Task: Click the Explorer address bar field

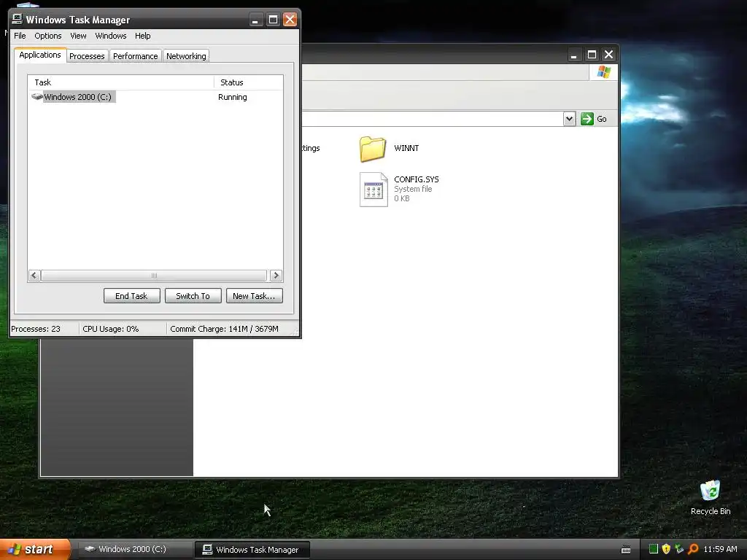Action: (x=432, y=119)
